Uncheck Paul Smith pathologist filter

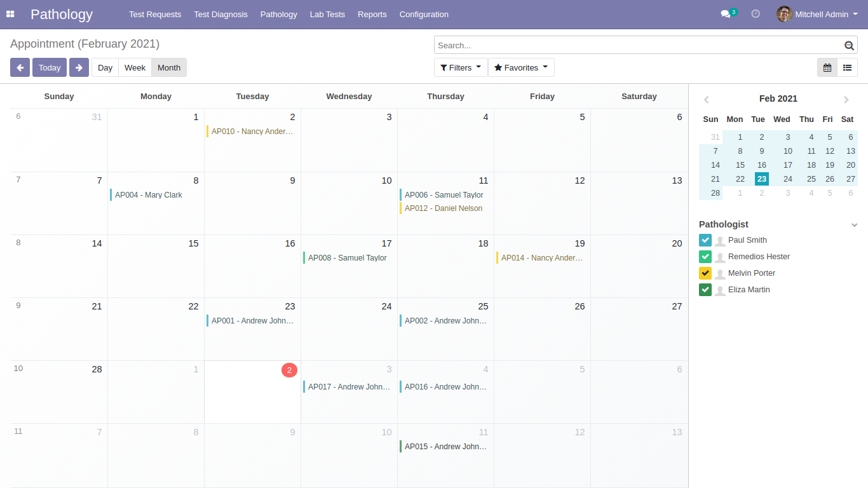coord(705,240)
